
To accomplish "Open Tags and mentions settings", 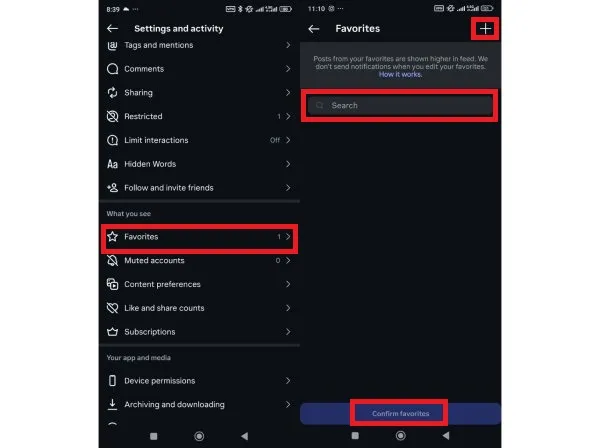I will coord(199,45).
